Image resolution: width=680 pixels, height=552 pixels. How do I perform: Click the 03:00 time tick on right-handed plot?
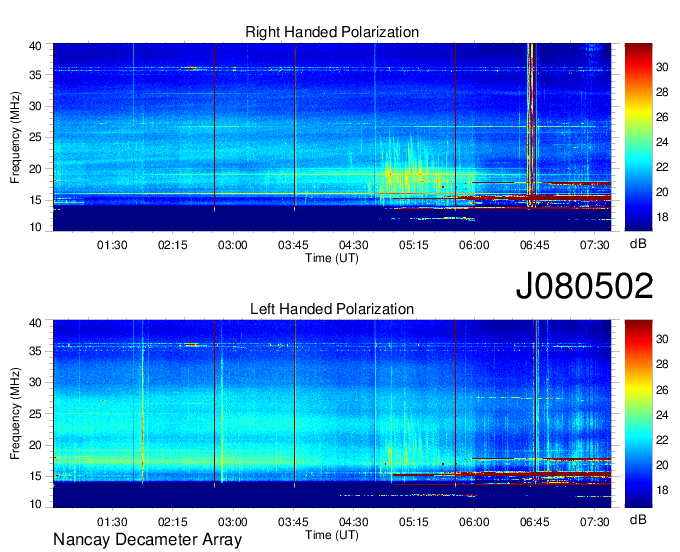point(232,245)
